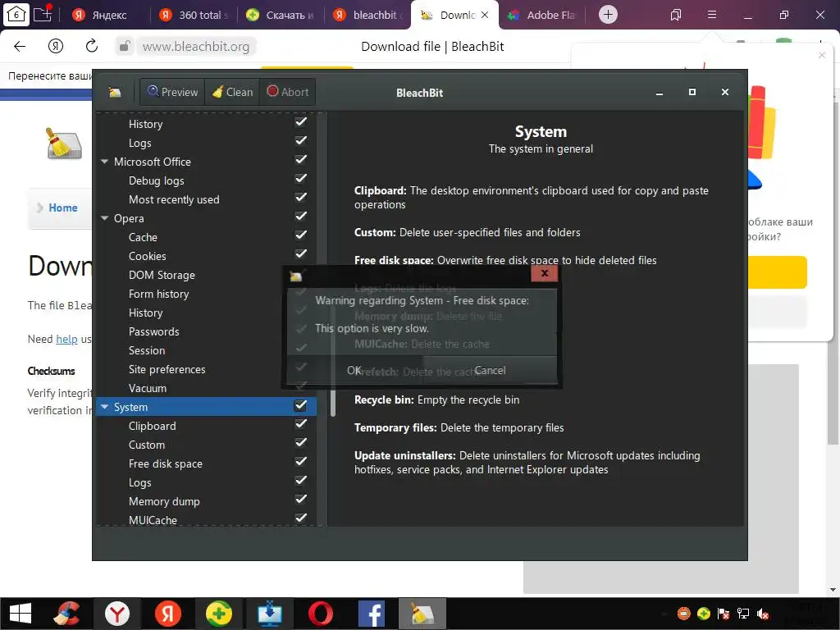Toggle the MUICache checkbox
Viewport: 840px width, 630px height.
[x=301, y=518]
